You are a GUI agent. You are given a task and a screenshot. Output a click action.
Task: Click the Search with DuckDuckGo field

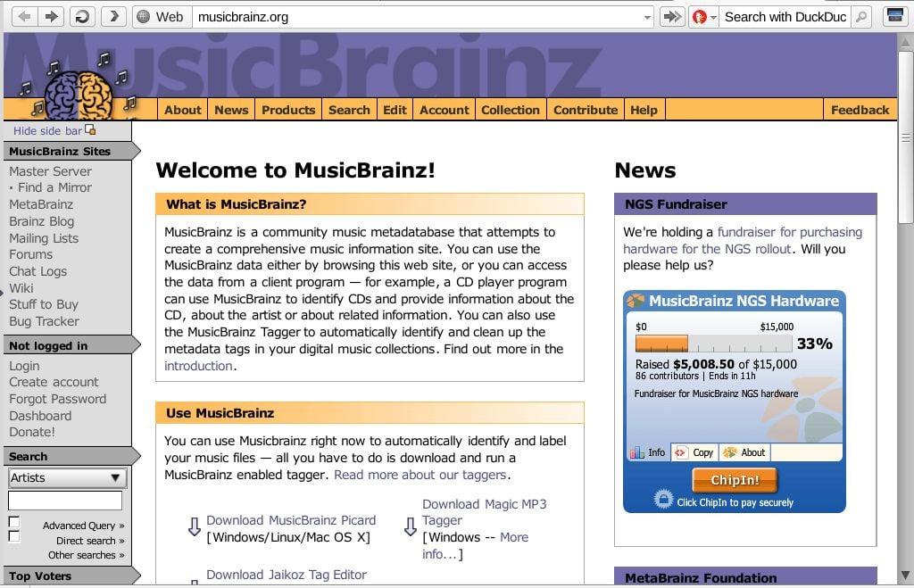pos(785,17)
